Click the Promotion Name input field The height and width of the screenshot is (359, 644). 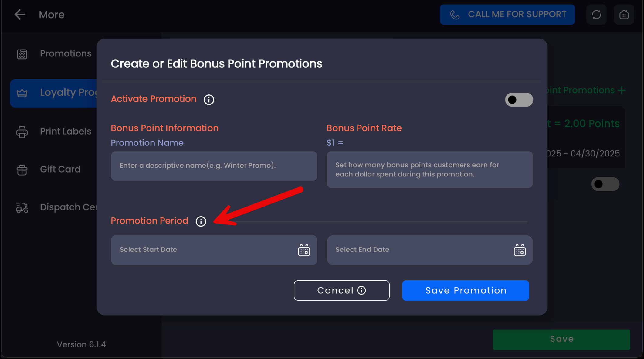tap(214, 166)
